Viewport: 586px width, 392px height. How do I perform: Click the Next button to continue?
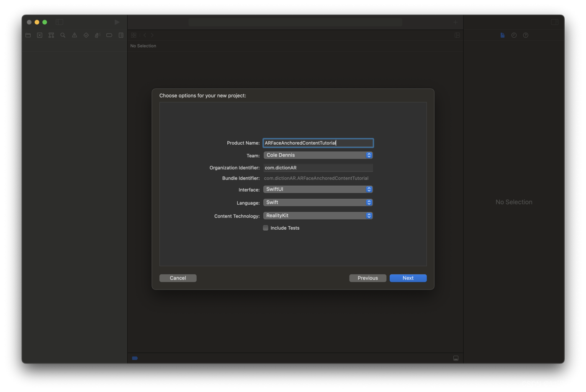click(407, 278)
